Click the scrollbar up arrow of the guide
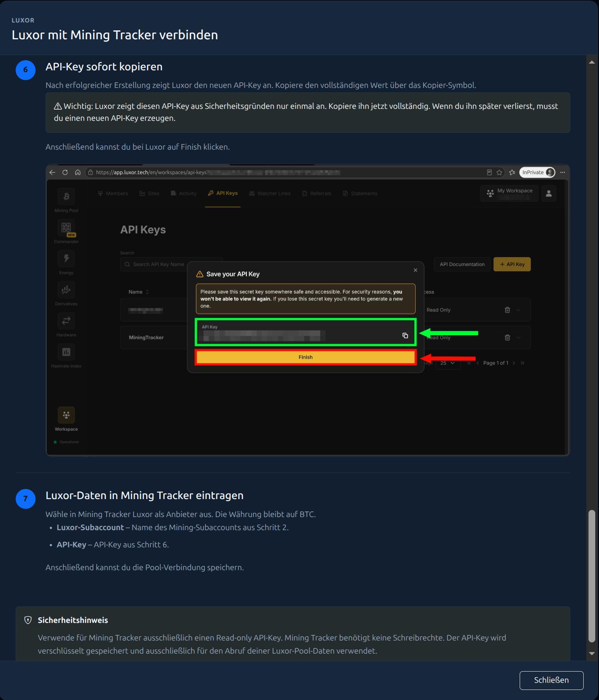The width and height of the screenshot is (599, 700). 592,62
